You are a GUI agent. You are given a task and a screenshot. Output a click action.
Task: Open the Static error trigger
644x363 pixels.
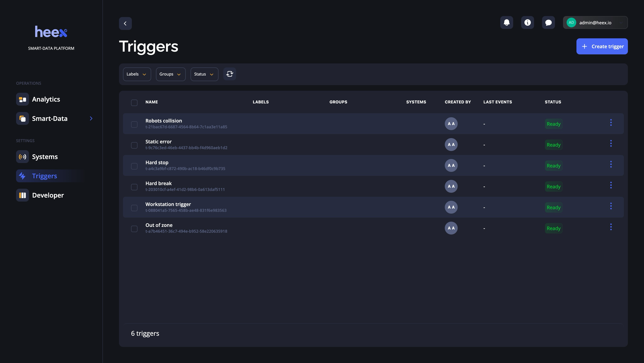159,142
